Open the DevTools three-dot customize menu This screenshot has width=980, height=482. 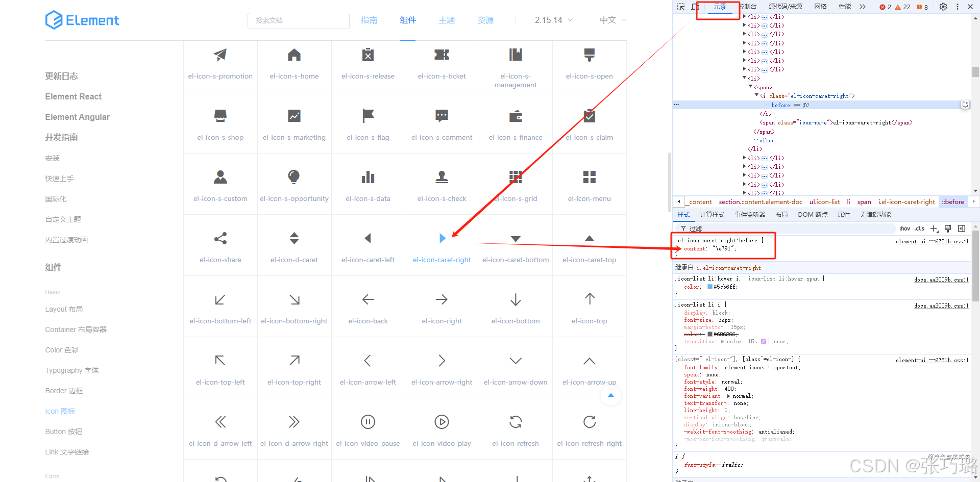[x=957, y=7]
